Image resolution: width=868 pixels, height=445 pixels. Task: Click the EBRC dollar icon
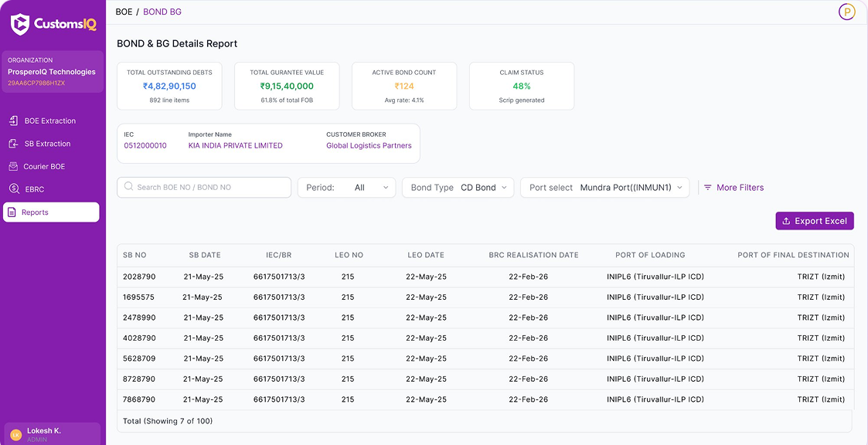click(x=14, y=189)
